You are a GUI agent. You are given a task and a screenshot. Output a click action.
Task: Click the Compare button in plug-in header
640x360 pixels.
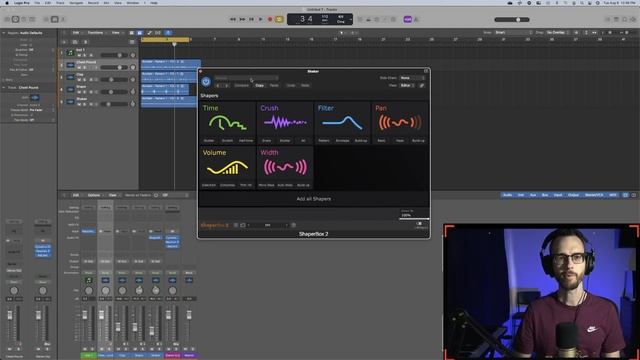pyautogui.click(x=241, y=85)
